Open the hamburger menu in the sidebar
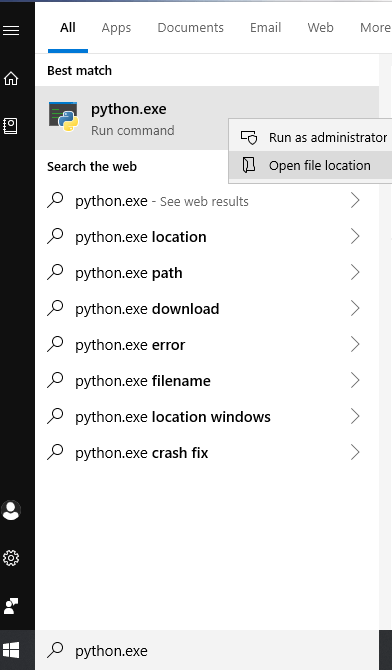The height and width of the screenshot is (670, 392). [11, 30]
